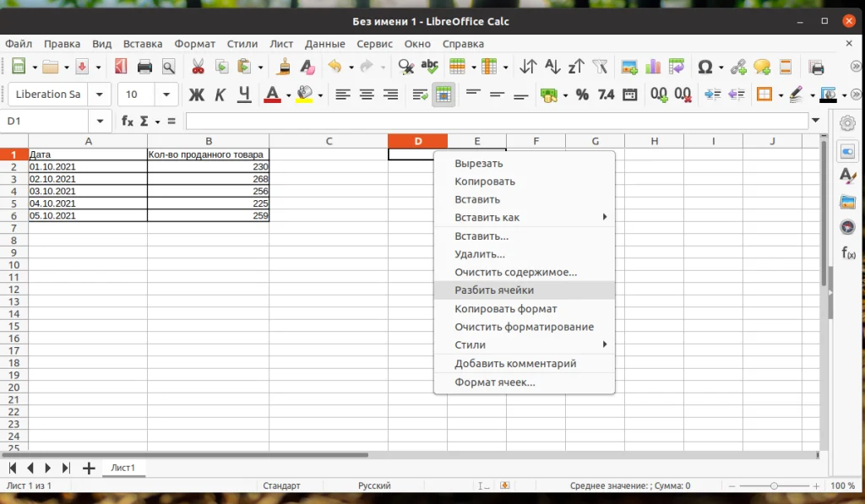Open the Данные menu
The width and height of the screenshot is (865, 504).
[324, 44]
